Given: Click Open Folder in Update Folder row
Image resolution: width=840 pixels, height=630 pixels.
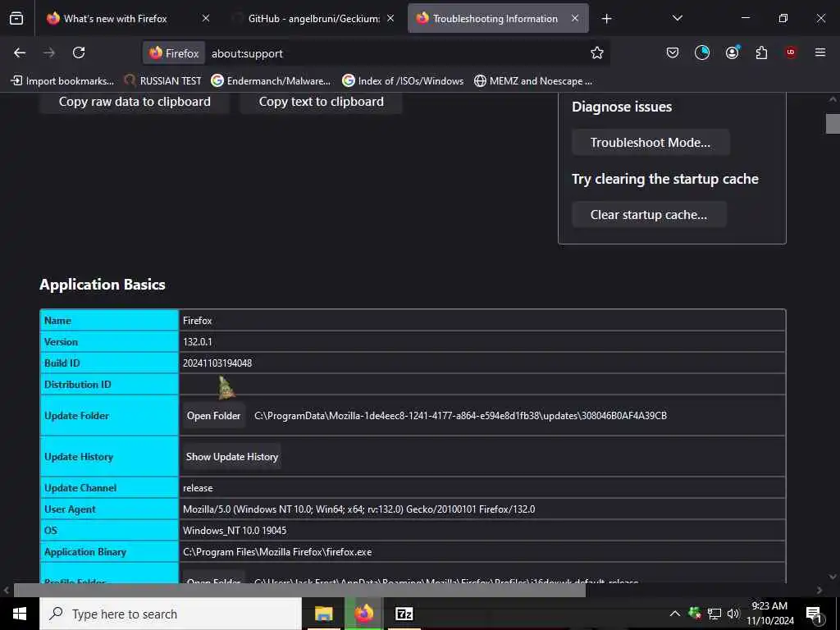Looking at the screenshot, I should 214,416.
